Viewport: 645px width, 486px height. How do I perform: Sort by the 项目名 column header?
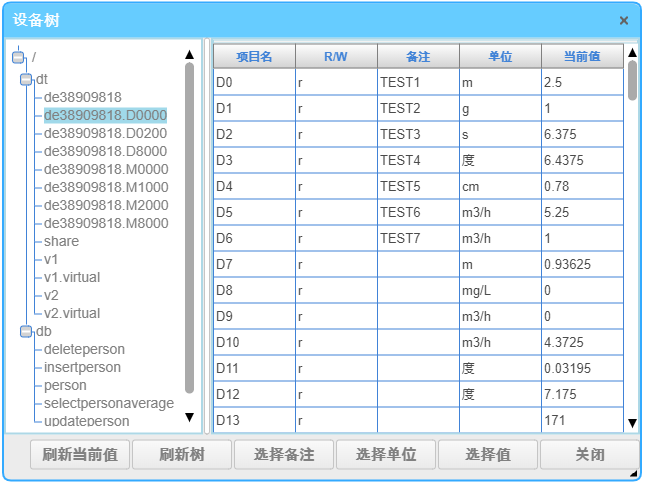(x=254, y=57)
